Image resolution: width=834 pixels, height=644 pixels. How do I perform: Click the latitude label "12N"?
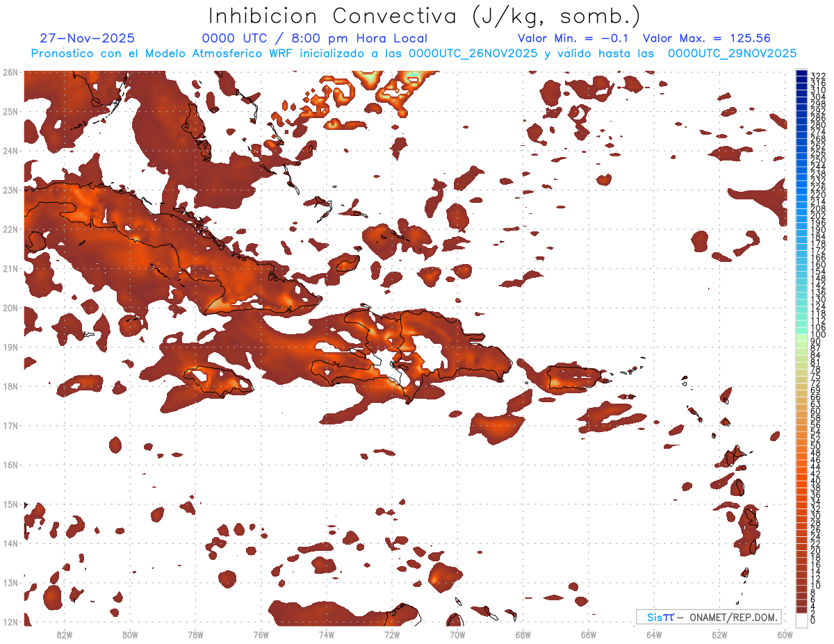[10, 622]
